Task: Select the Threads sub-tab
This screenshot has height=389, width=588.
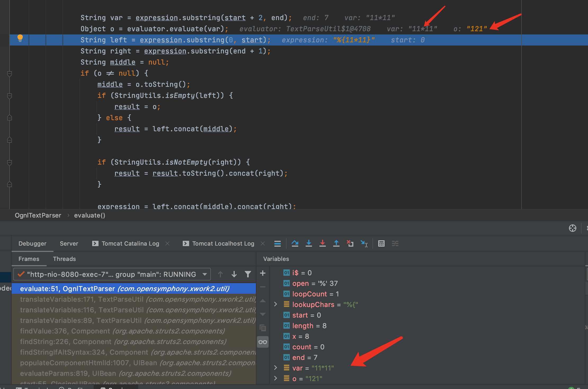Action: click(64, 259)
